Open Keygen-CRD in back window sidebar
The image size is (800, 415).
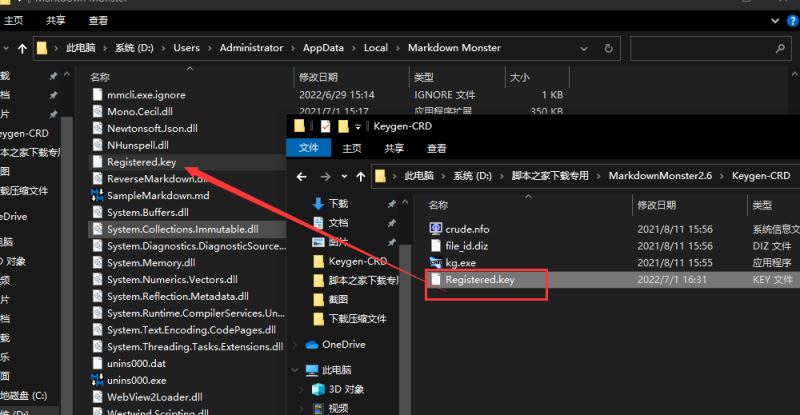pos(24,133)
